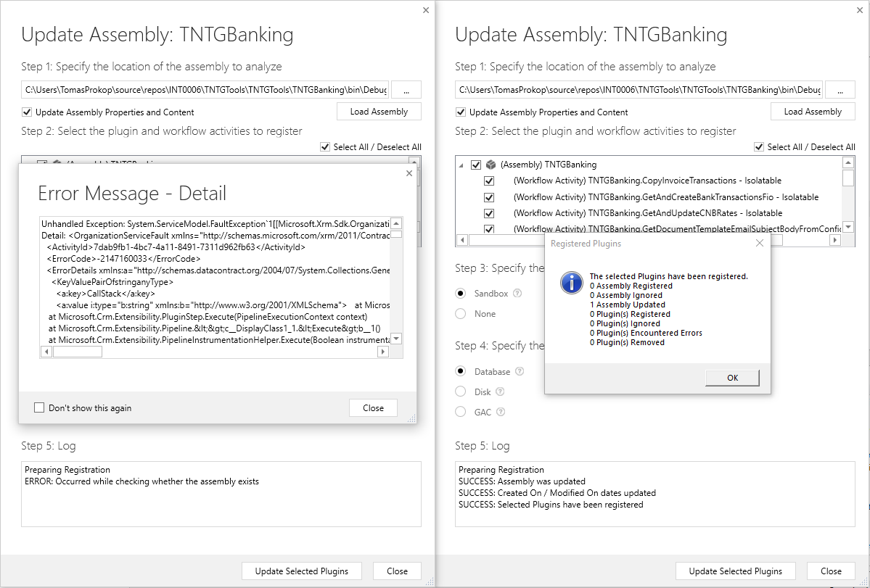Click the Database help question mark icon

[520, 371]
